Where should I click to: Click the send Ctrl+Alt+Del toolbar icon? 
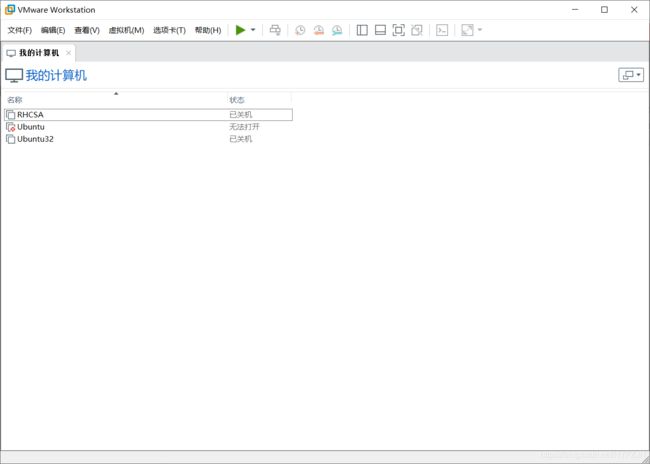(275, 30)
